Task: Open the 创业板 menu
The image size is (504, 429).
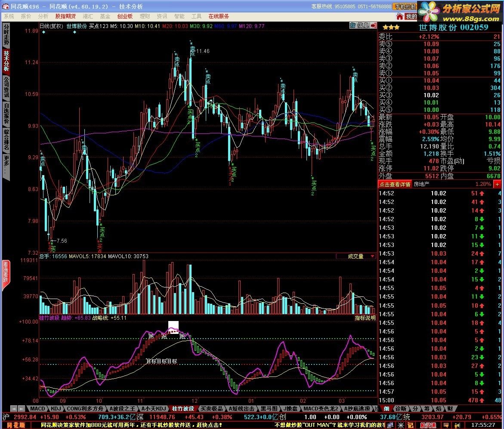Action: 125,16
